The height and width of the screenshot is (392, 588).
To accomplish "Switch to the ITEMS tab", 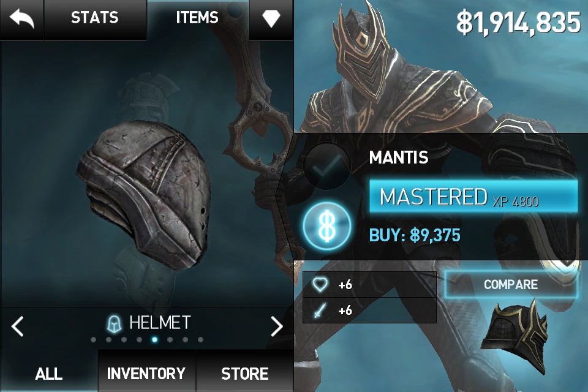I will pyautogui.click(x=197, y=18).
